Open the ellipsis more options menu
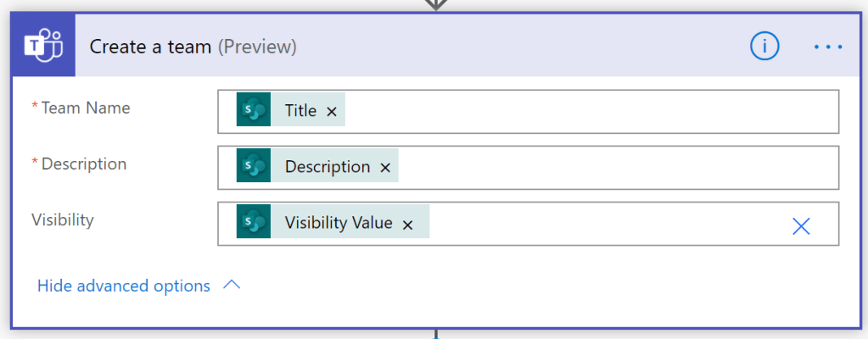Image resolution: width=868 pixels, height=339 pixels. [827, 47]
